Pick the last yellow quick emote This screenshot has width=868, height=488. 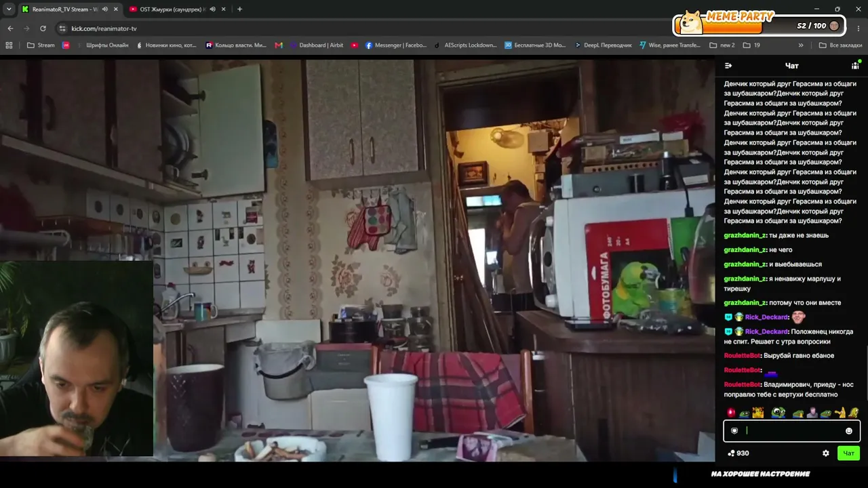click(853, 412)
